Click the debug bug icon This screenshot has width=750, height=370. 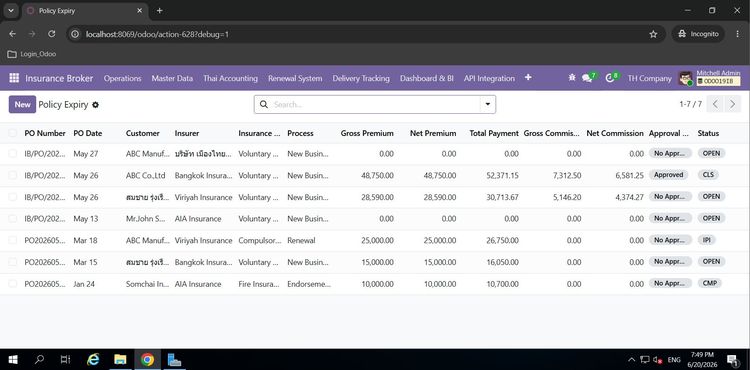(572, 77)
